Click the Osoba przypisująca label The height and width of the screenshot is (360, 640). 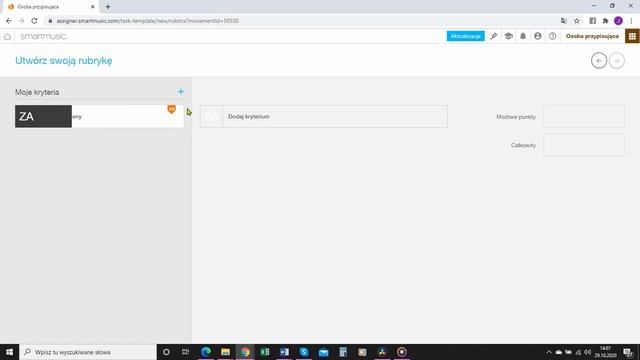592,36
